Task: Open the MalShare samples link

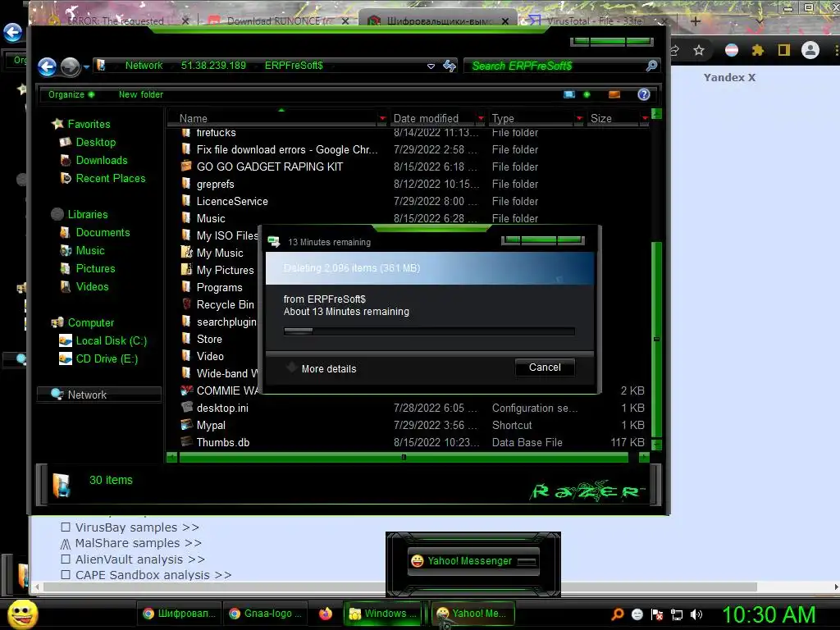Action: pyautogui.click(x=138, y=543)
